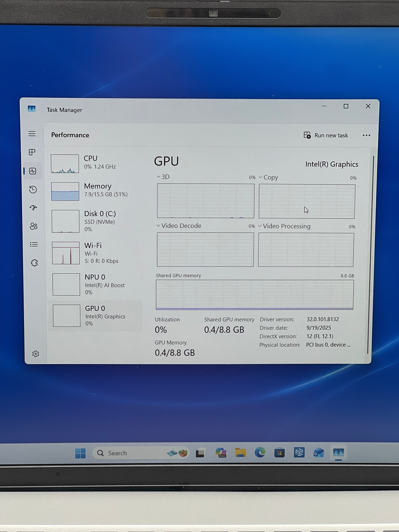Open the Startup apps page icon
399x532 pixels.
tap(33, 208)
